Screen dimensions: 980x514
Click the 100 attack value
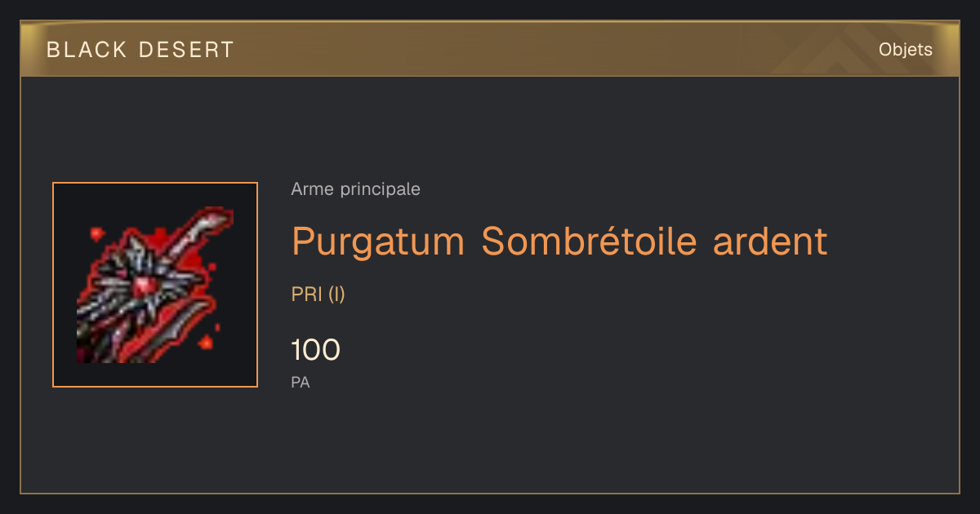point(315,350)
